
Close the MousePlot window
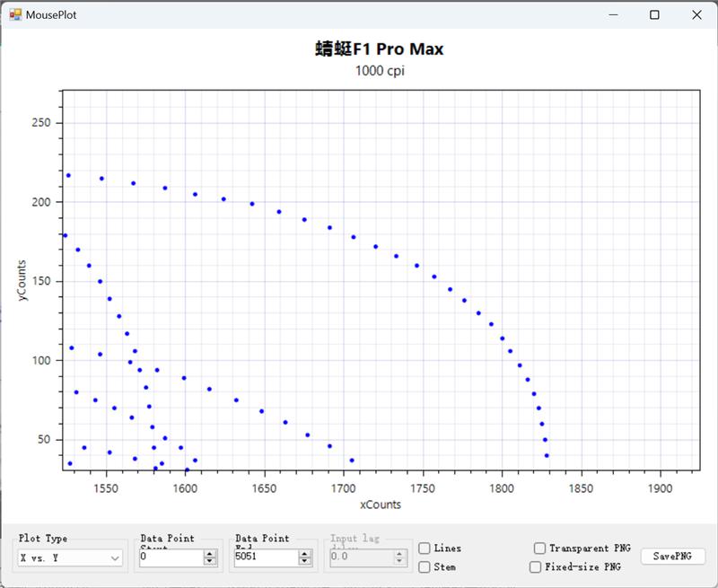(696, 14)
